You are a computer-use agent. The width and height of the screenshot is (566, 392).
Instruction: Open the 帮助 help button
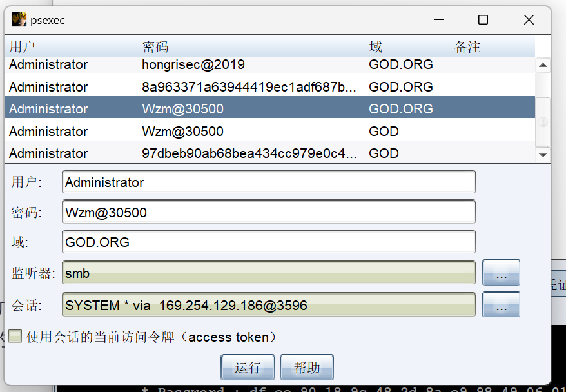pyautogui.click(x=307, y=367)
